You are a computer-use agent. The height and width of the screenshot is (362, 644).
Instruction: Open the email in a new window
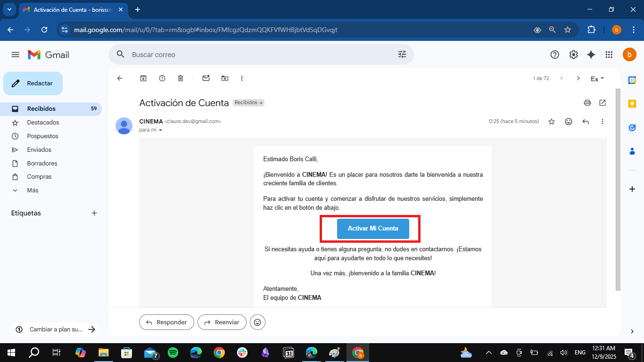coord(603,103)
